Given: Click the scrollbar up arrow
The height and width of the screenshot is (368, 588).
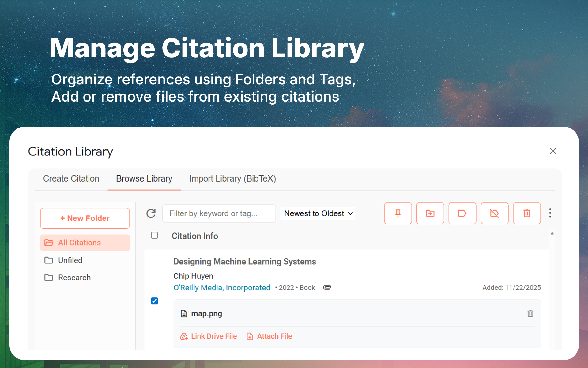Looking at the screenshot, I should click(x=552, y=233).
